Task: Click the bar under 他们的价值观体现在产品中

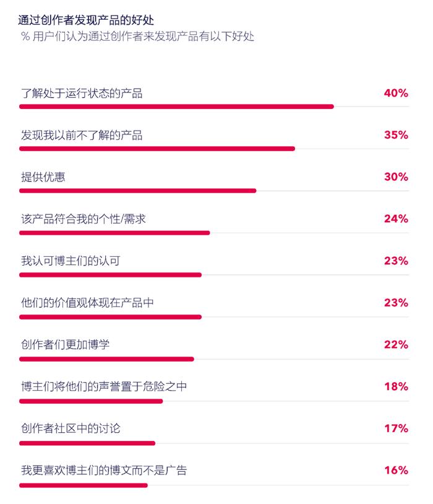Action: [x=111, y=317]
